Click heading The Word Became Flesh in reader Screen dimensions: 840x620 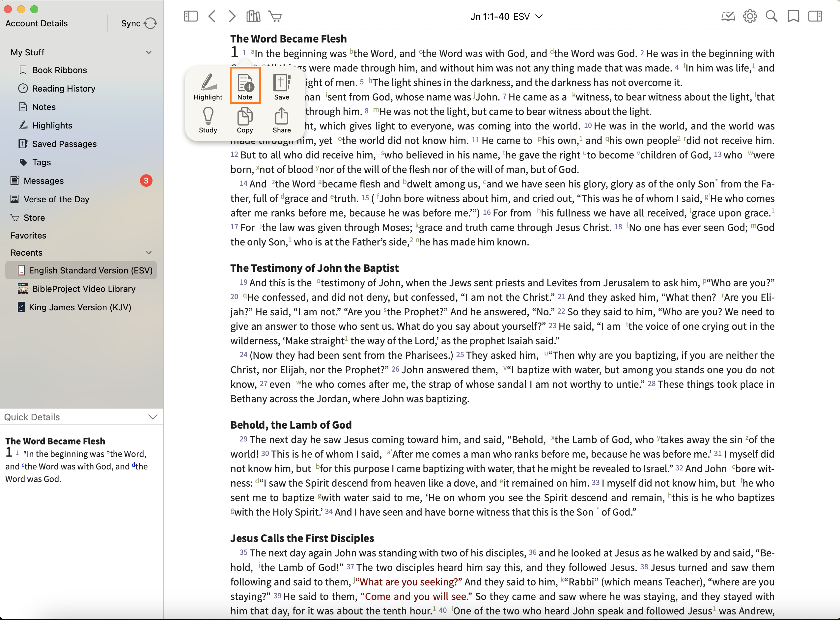coord(289,39)
